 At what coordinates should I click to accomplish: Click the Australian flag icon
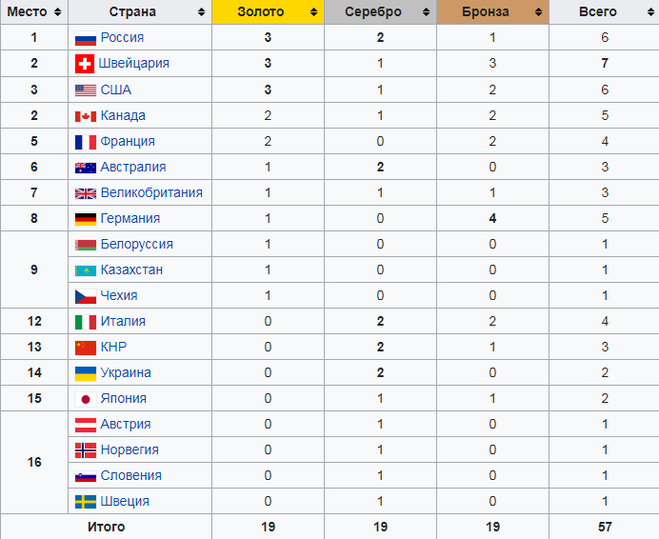click(85, 168)
